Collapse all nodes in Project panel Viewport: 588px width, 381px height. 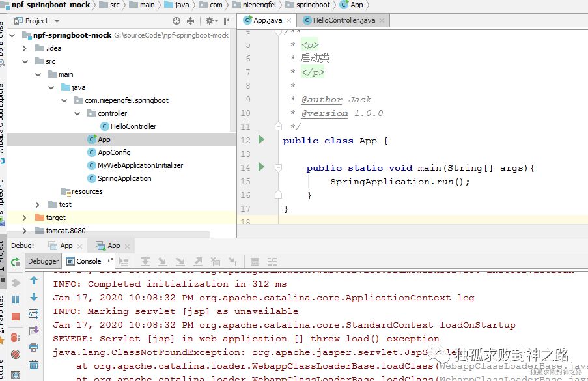[x=191, y=21]
